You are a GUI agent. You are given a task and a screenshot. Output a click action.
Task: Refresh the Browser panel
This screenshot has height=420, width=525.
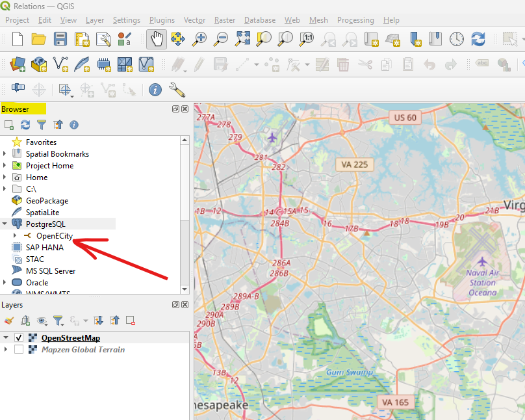point(25,125)
